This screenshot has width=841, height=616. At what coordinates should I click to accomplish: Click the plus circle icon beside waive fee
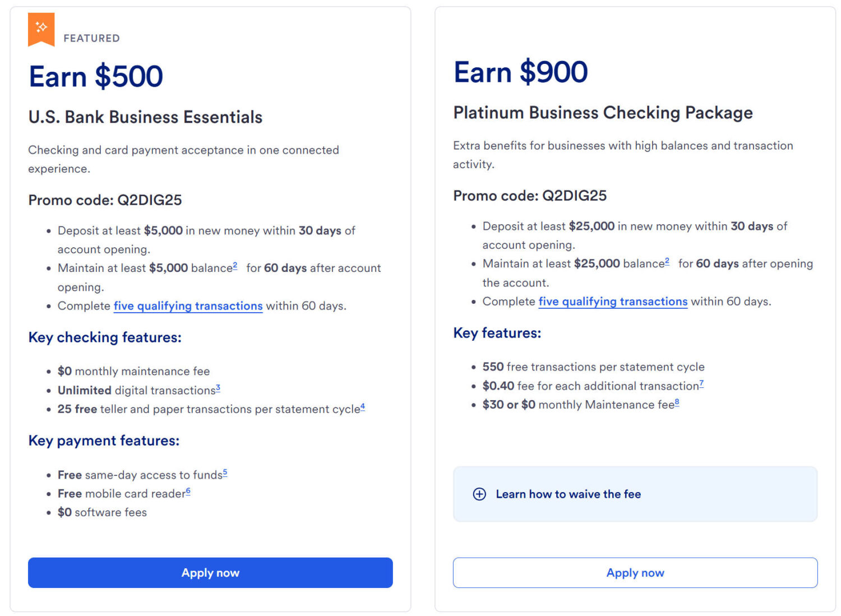(x=479, y=494)
